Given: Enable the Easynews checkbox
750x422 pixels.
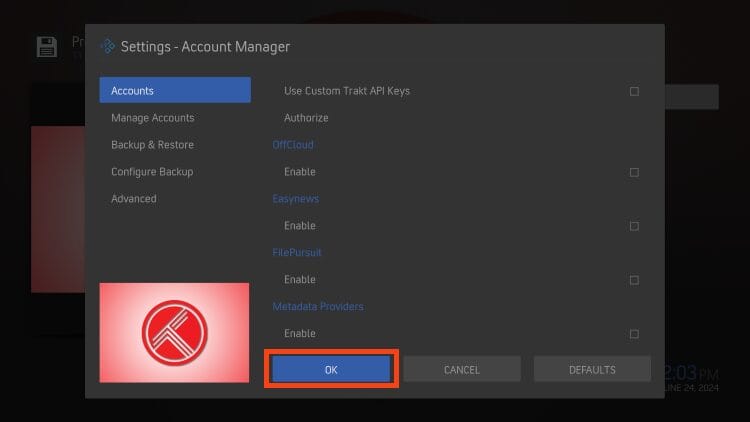Looking at the screenshot, I should [634, 226].
